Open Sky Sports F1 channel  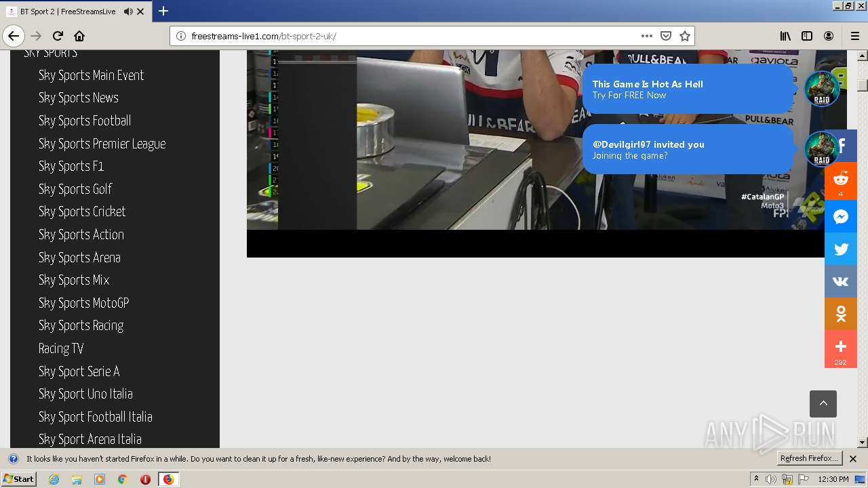71,166
